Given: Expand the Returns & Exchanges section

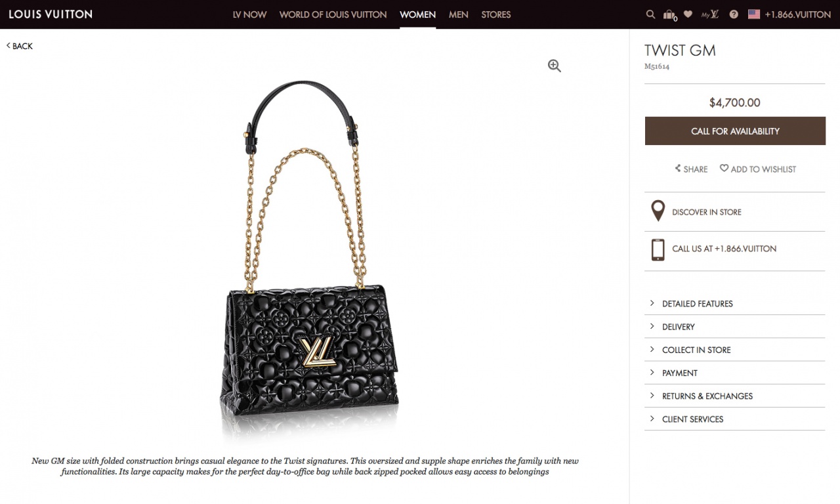Looking at the screenshot, I should tap(734, 396).
